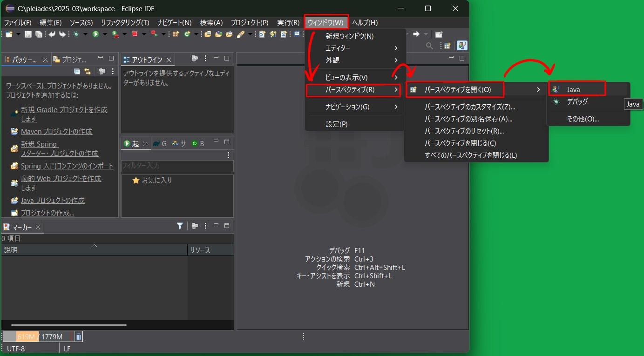Click the 説明 column header
Viewport: 644px width, 356px height.
click(94, 250)
